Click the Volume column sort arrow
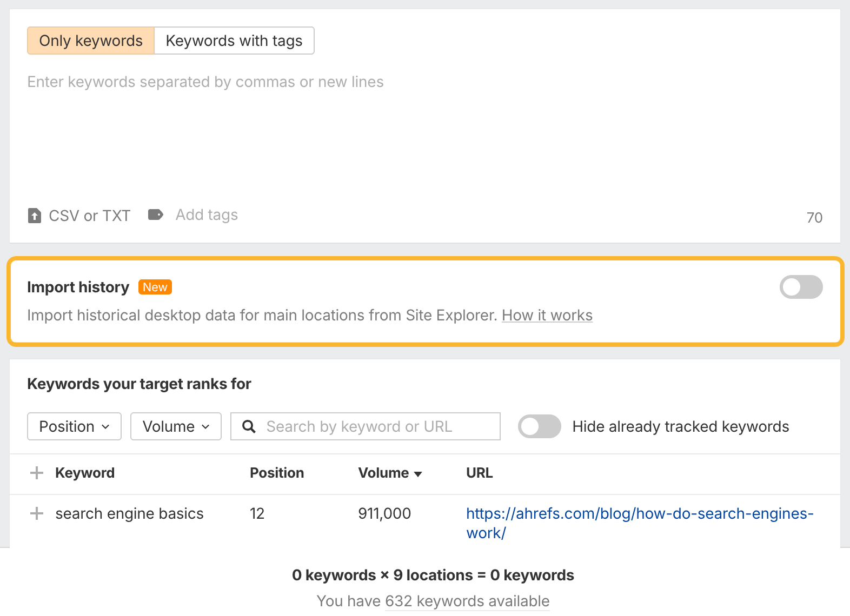850x616 pixels. coord(417,474)
